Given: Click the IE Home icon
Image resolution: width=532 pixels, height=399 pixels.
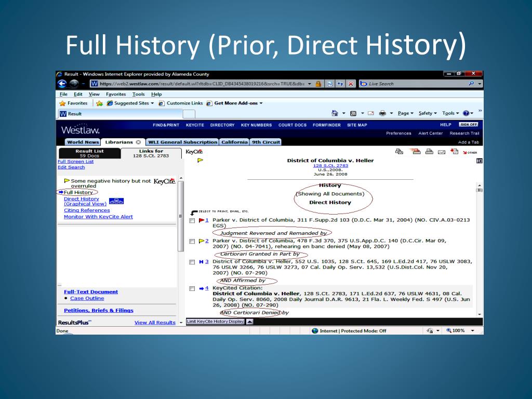Looking at the screenshot, I should pos(335,113).
